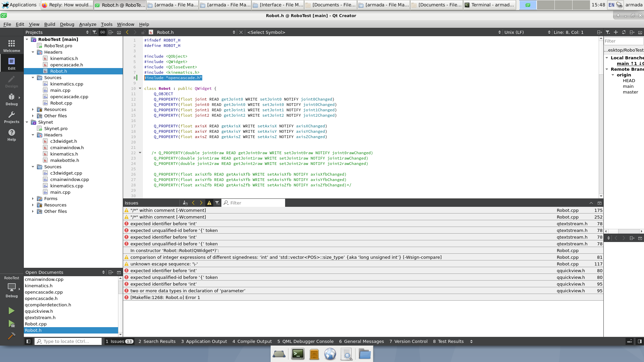Open opencascade.cpp under RoboTest Sources

tap(69, 97)
